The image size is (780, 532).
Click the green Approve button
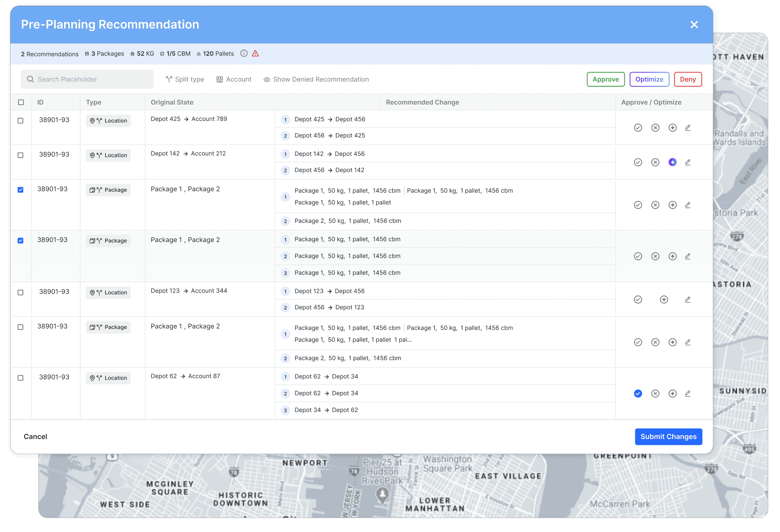(606, 79)
